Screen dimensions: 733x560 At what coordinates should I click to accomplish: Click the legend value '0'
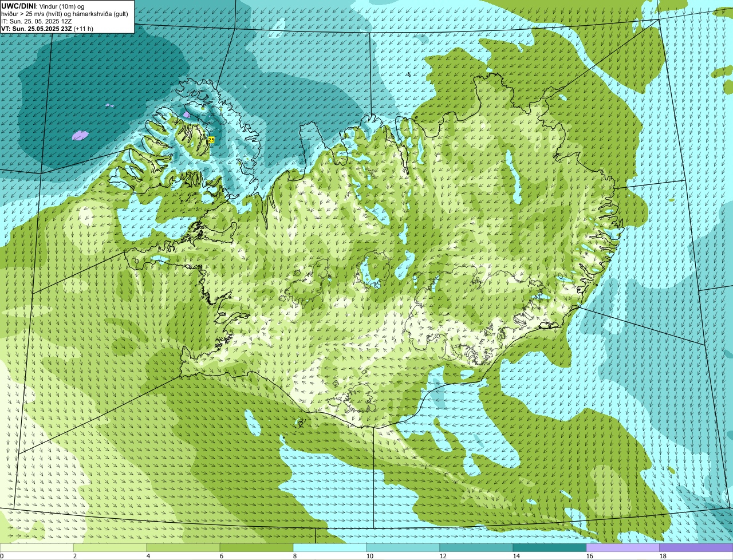[2, 556]
